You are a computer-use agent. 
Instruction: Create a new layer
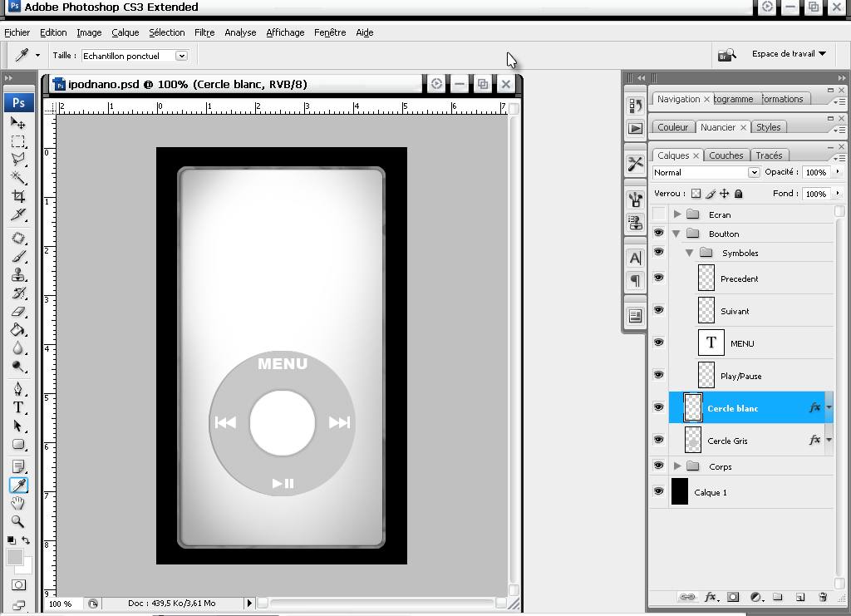click(800, 597)
